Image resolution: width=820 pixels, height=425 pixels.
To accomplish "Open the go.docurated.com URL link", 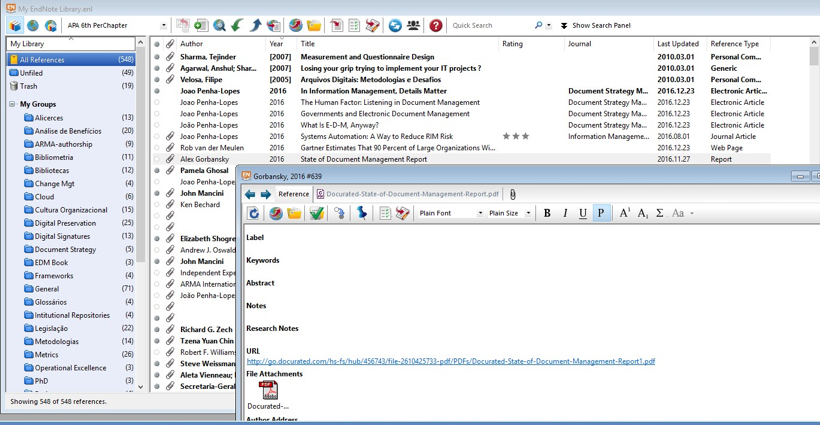I will coord(451,361).
